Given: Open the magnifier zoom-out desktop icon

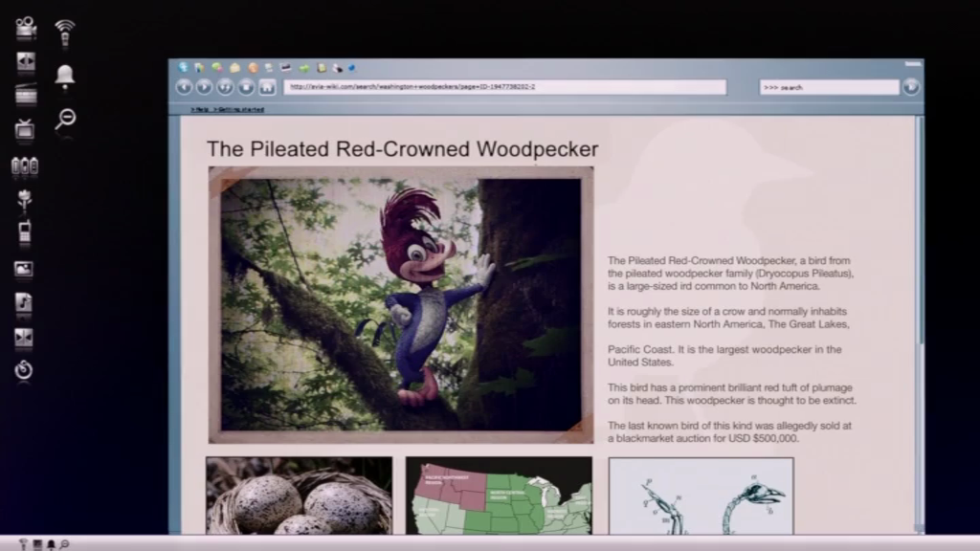Looking at the screenshot, I should click(x=65, y=118).
